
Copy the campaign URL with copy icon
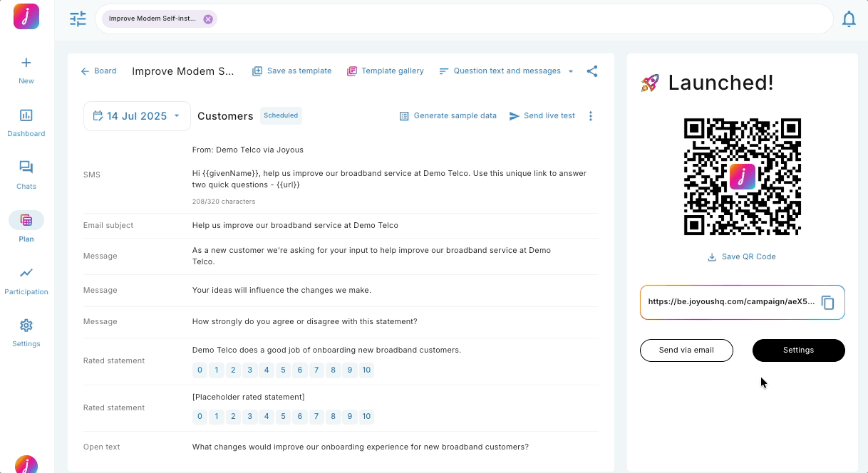[827, 303]
